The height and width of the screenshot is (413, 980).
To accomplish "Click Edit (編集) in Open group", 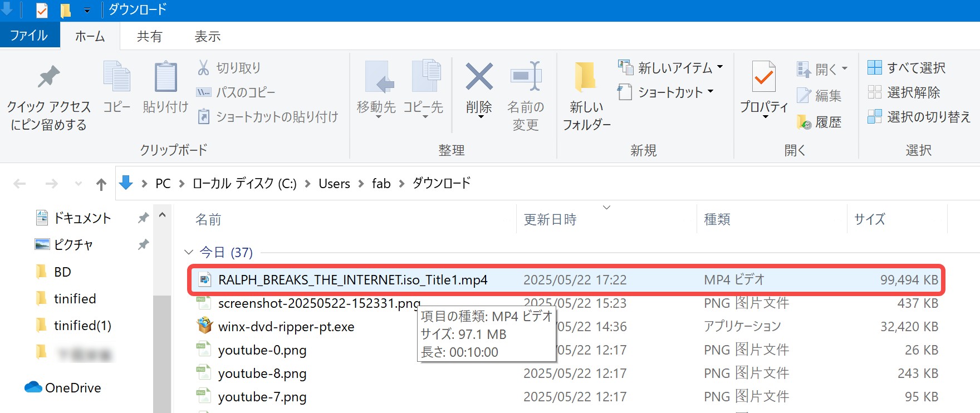I will click(x=819, y=96).
